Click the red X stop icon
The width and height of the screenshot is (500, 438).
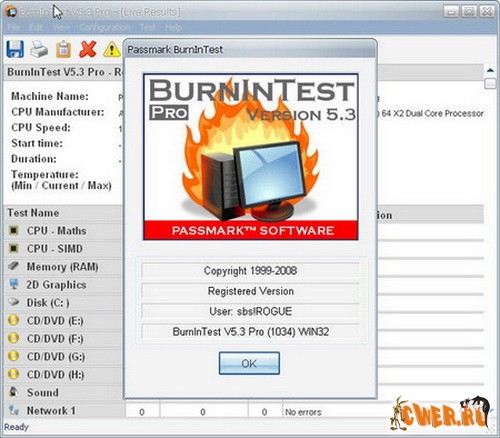[x=88, y=49]
